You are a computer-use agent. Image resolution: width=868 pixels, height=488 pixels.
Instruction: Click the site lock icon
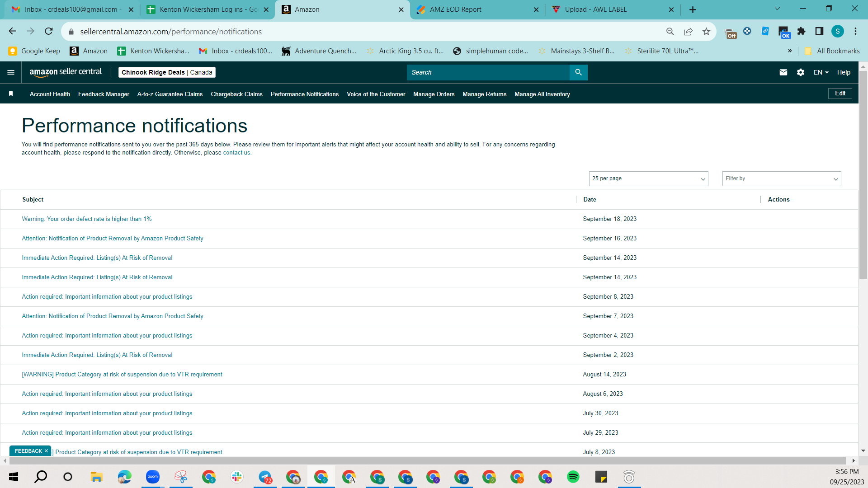71,32
